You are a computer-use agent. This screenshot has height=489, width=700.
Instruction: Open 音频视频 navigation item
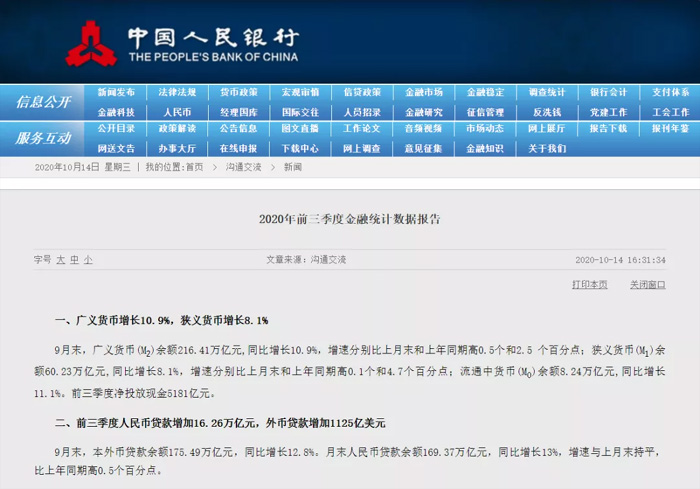point(424,129)
